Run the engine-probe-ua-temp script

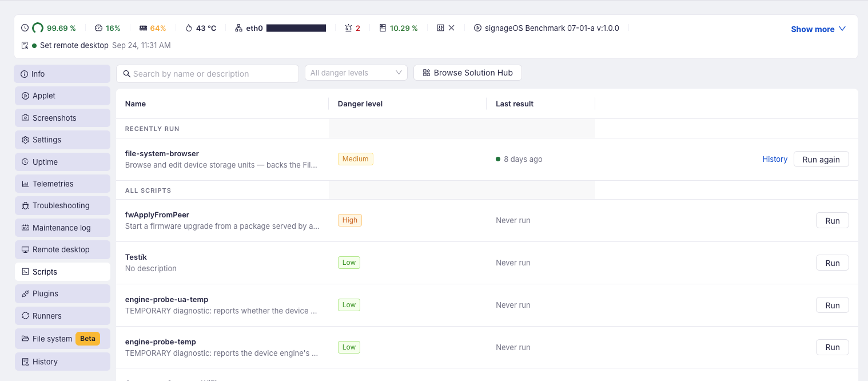833,305
